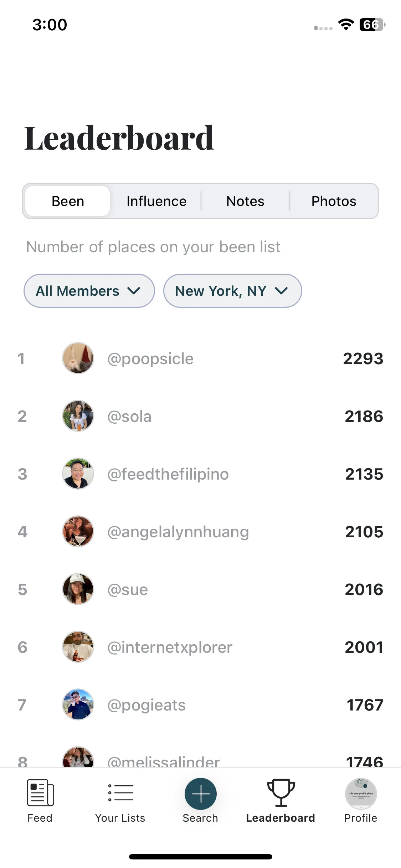This screenshot has width=401, height=868.
Task: Open the @angelalynnhuang username link
Action: 178,532
